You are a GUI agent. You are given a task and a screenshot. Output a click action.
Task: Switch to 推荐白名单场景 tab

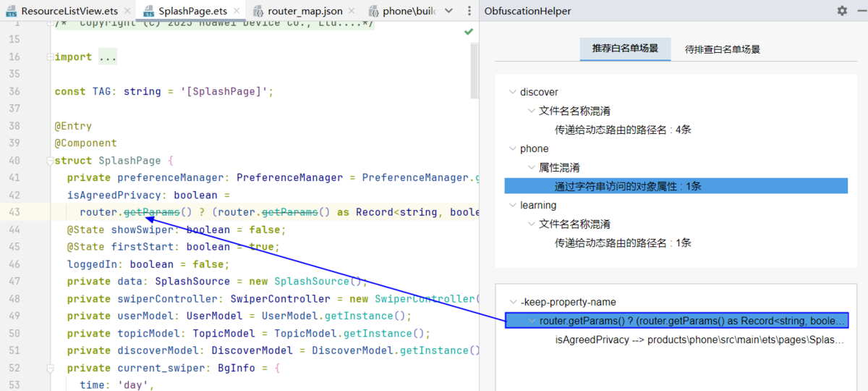coord(625,49)
